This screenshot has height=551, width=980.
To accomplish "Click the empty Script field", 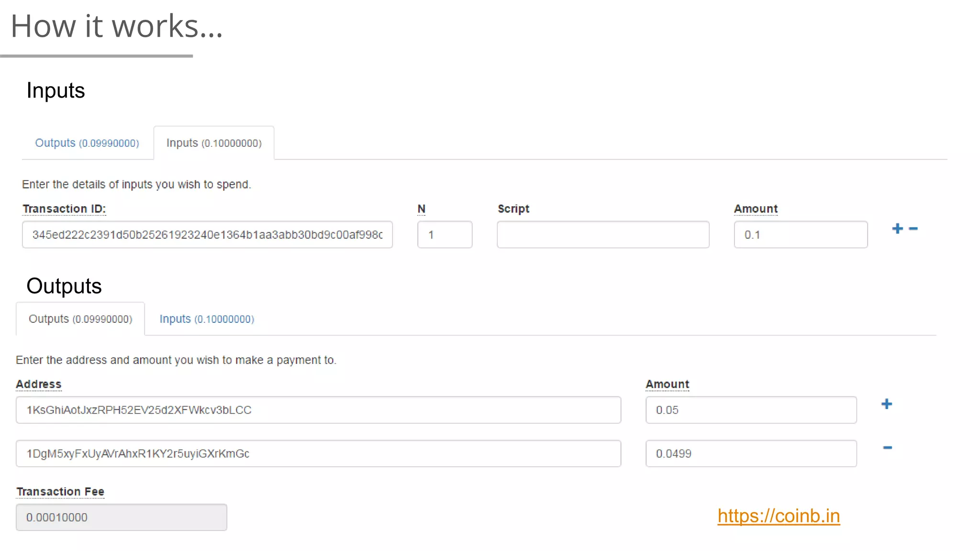I will tap(603, 235).
